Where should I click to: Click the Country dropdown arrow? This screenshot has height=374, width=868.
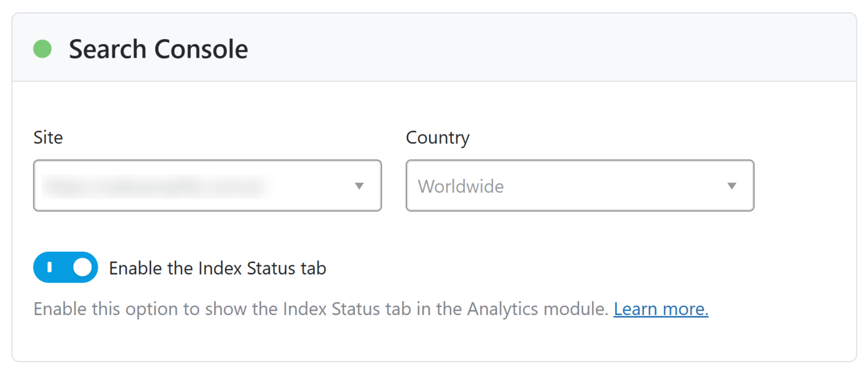click(732, 186)
